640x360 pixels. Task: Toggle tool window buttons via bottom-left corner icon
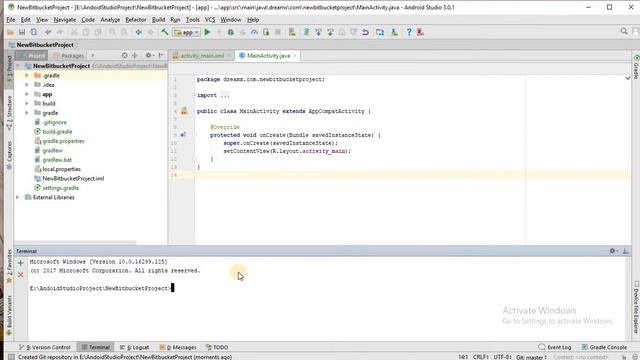[x=11, y=357]
